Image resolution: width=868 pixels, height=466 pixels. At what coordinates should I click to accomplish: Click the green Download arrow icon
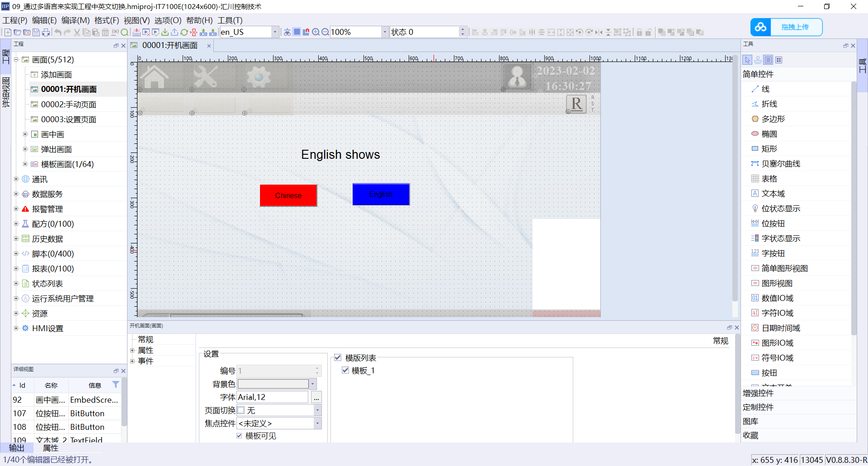(x=165, y=32)
